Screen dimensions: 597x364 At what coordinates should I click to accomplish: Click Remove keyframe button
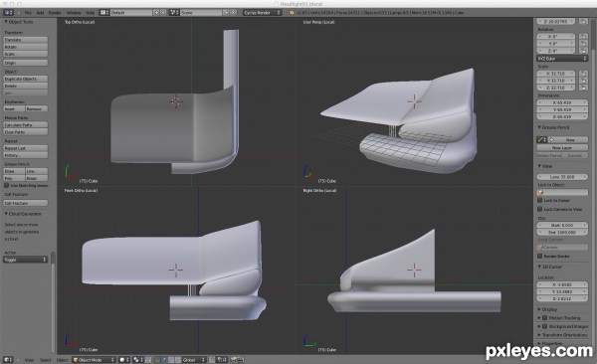coord(37,108)
